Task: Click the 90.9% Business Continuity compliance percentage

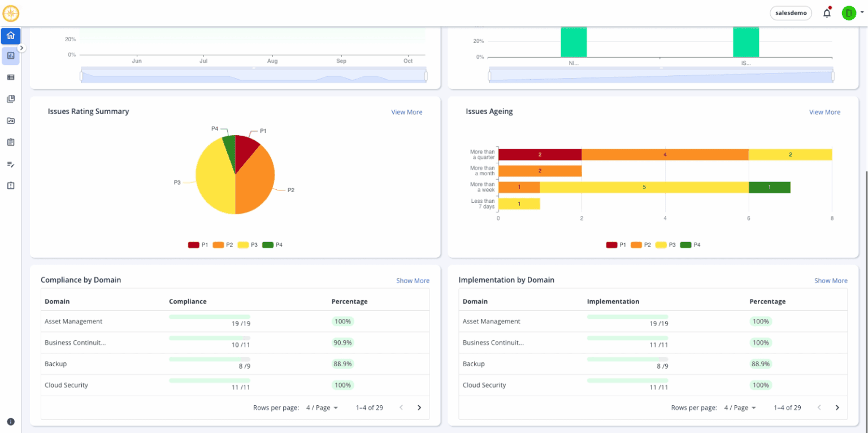Action: tap(342, 343)
